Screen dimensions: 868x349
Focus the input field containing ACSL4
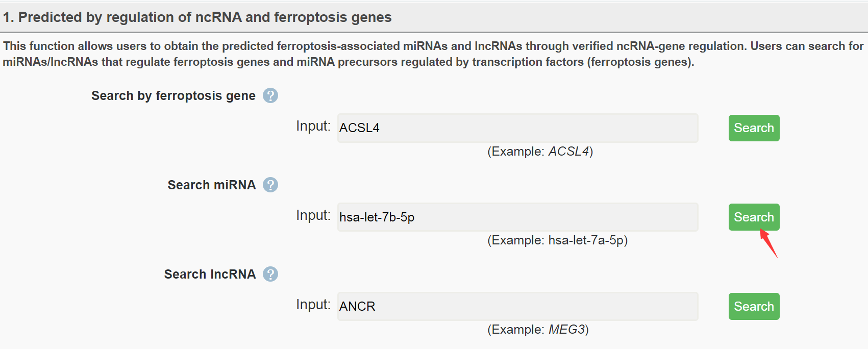pos(517,128)
